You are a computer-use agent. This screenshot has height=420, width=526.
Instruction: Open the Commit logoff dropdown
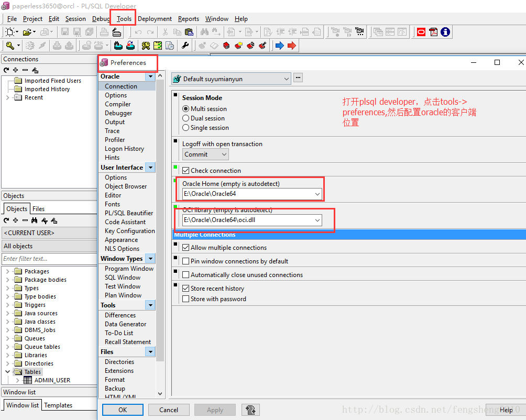point(224,154)
